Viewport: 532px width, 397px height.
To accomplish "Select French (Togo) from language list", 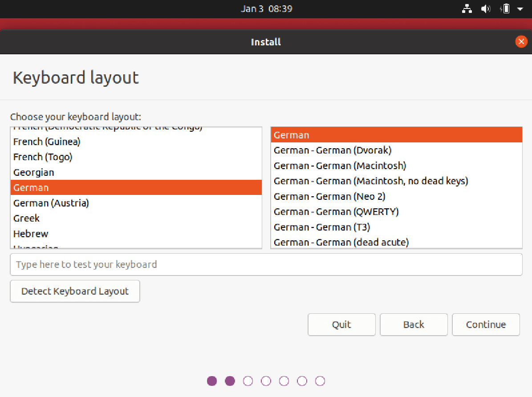I will [43, 157].
